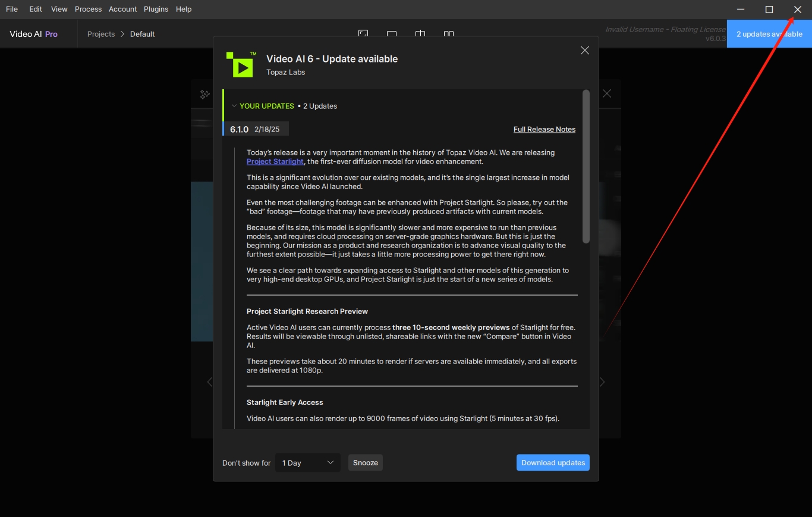The width and height of the screenshot is (812, 517).
Task: Click the right next arrow of the background panel
Action: coord(602,382)
